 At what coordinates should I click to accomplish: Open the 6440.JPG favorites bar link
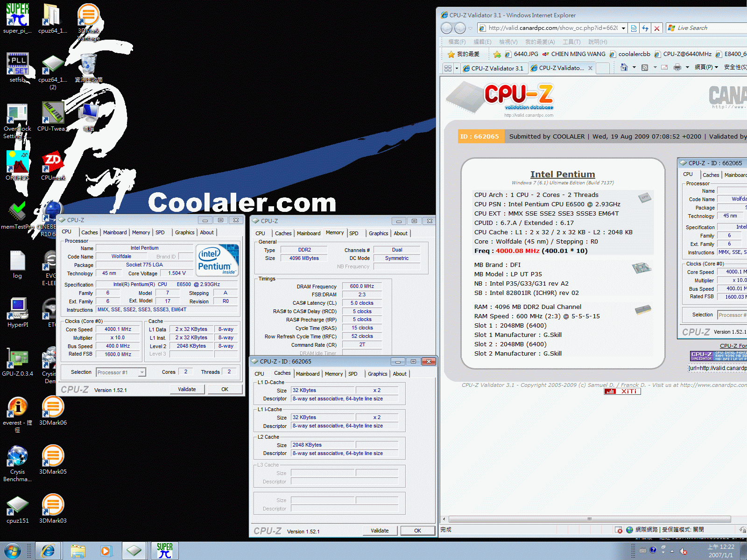pyautogui.click(x=521, y=54)
